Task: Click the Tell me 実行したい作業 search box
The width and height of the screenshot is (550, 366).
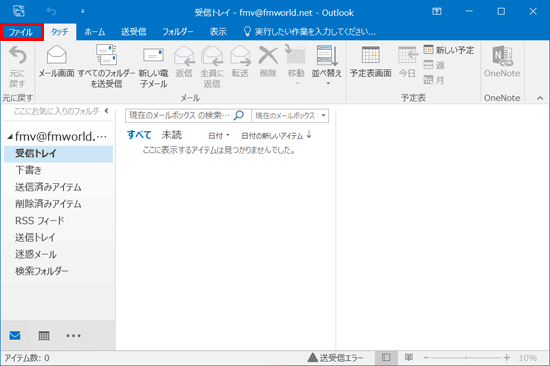Action: (310, 32)
